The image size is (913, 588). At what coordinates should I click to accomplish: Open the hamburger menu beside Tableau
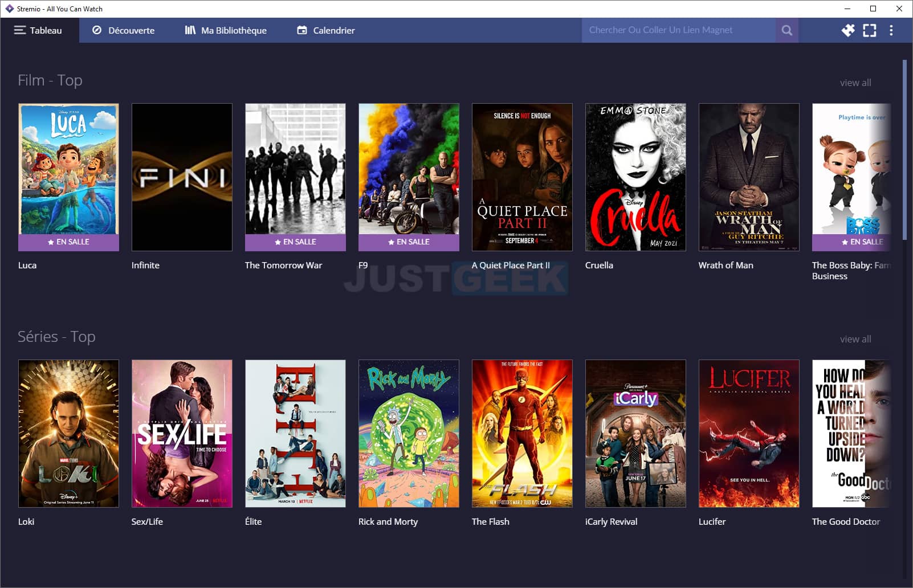[20, 30]
